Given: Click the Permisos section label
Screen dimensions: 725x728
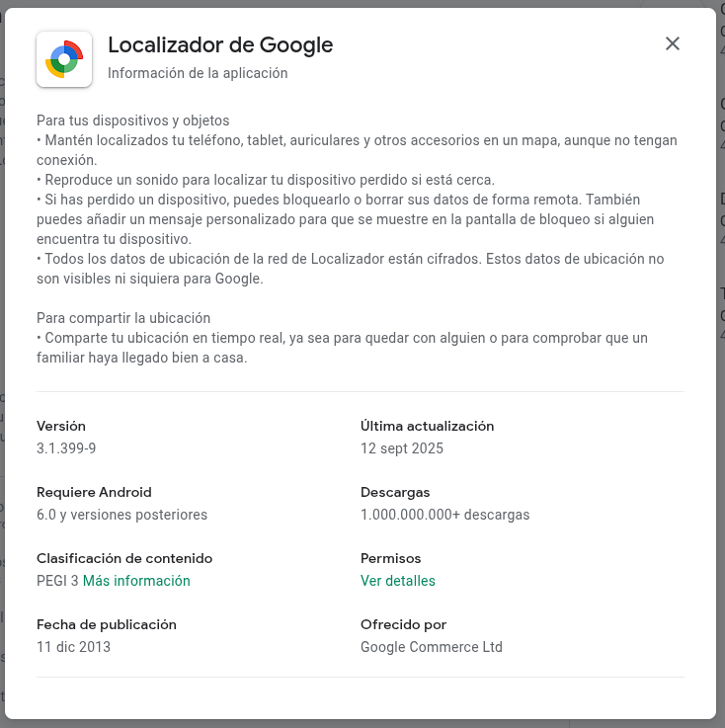Looking at the screenshot, I should pyautogui.click(x=391, y=558).
